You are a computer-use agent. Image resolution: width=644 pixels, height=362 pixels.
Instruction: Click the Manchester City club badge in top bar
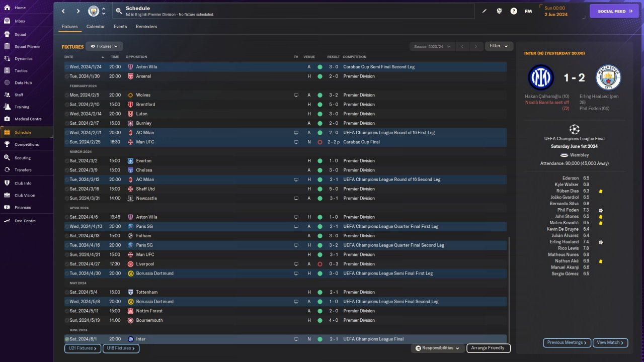pos(94,11)
